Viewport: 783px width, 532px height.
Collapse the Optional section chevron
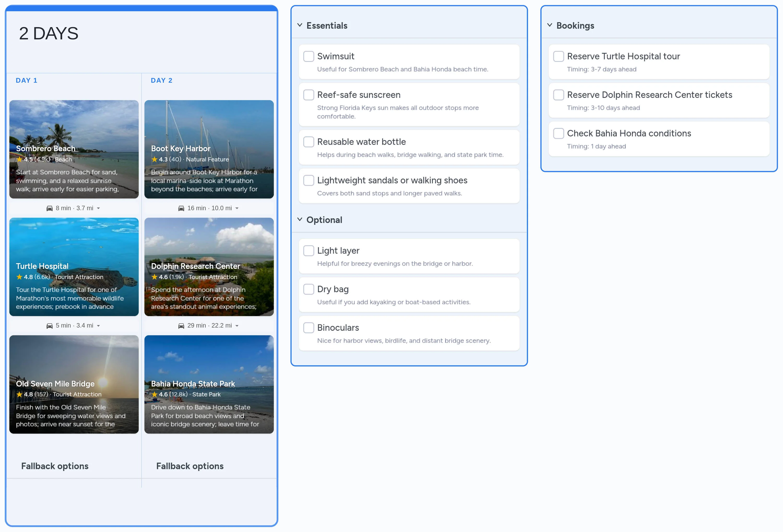pos(300,220)
